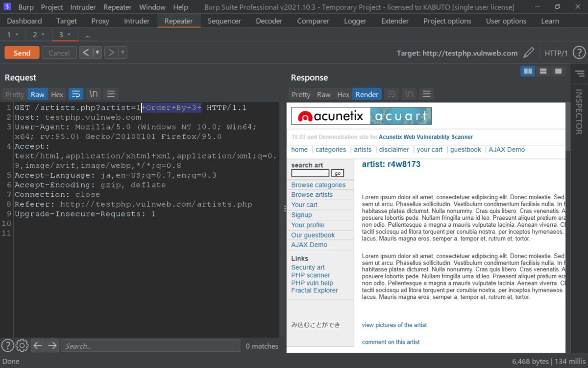This screenshot has height=368, width=588.
Task: Select request Pretty view
Action: pyautogui.click(x=15, y=94)
